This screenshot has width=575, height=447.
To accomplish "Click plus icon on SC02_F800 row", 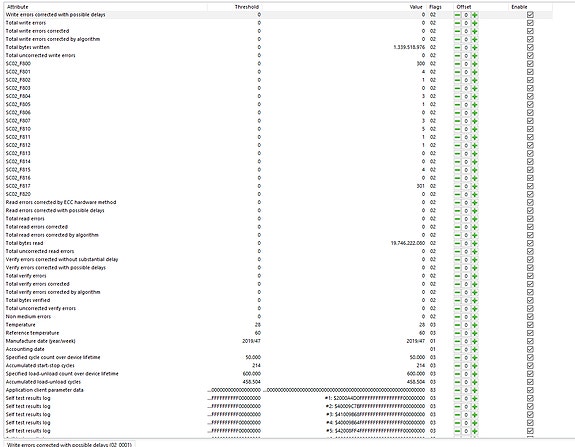I will coord(475,64).
